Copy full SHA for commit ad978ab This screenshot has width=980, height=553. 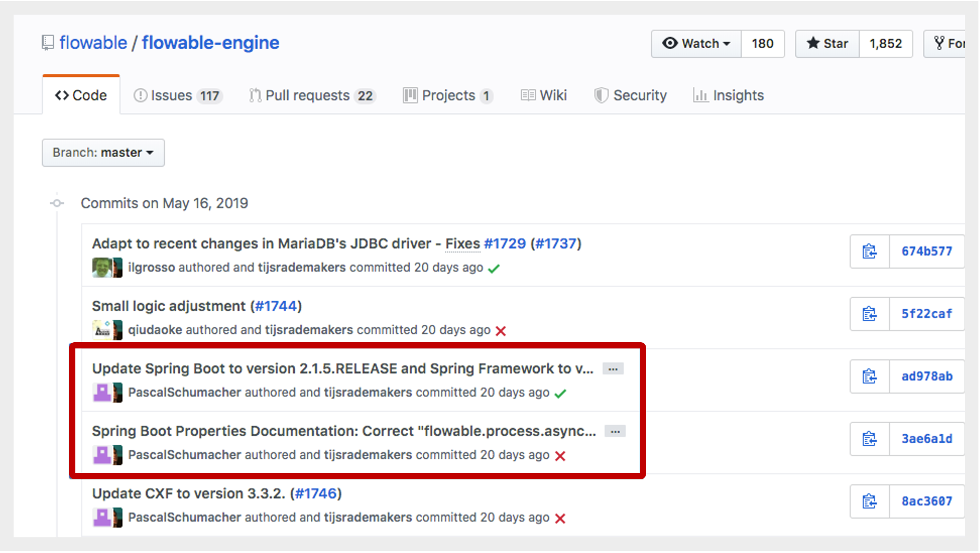[x=870, y=377]
